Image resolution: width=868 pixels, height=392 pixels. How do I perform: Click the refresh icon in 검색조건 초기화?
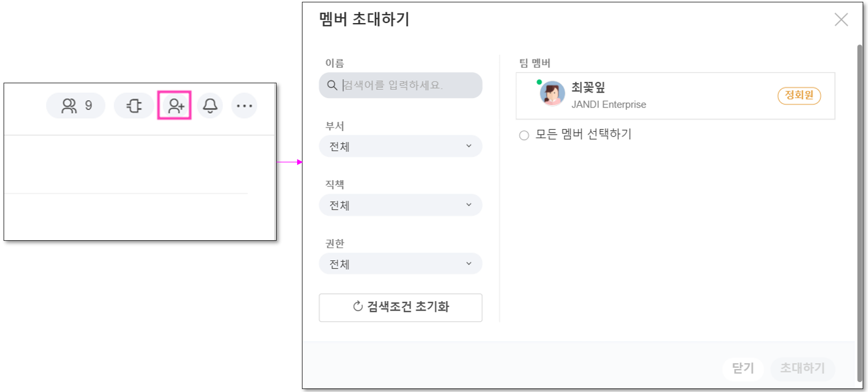357,306
